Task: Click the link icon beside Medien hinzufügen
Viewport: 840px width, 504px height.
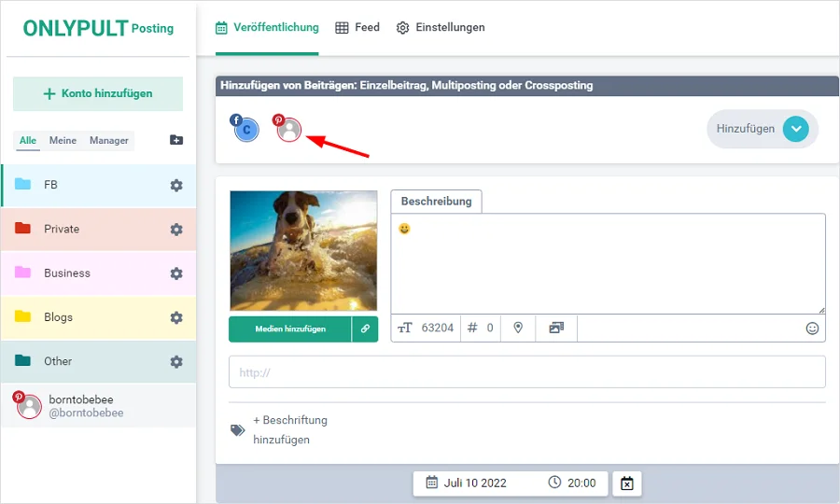Action: coord(365,329)
